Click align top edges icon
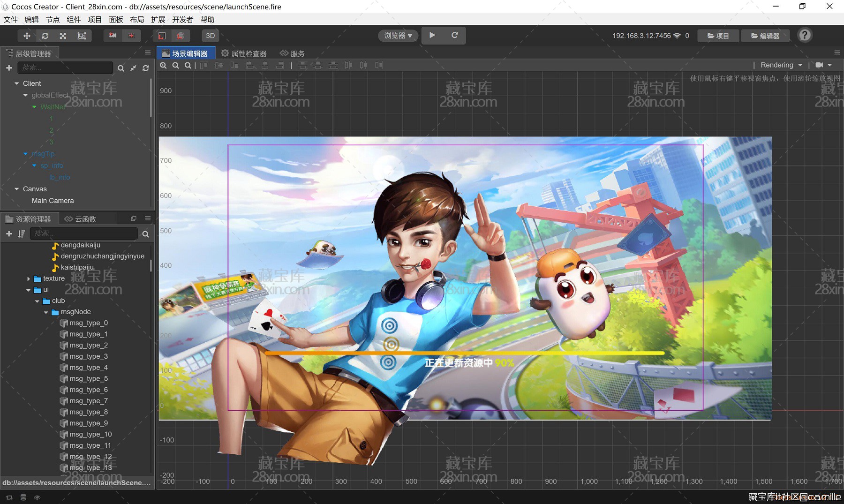This screenshot has width=844, height=504. (203, 66)
